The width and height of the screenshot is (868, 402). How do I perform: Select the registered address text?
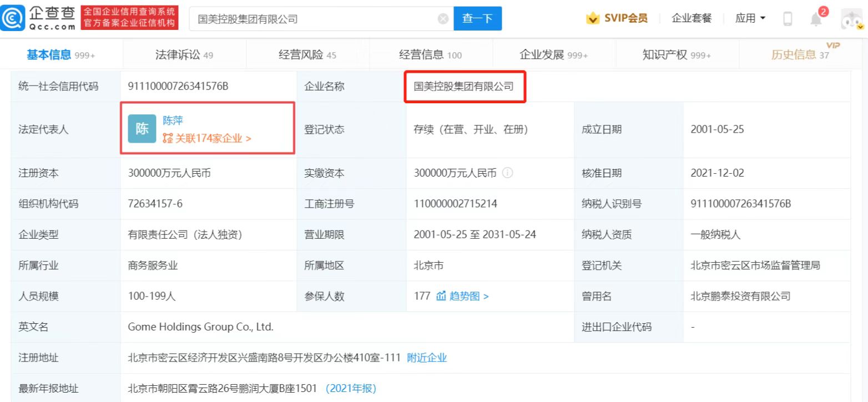(264, 358)
